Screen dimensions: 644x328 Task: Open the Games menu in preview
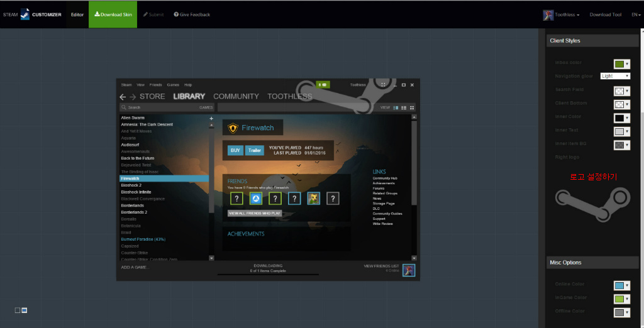173,85
